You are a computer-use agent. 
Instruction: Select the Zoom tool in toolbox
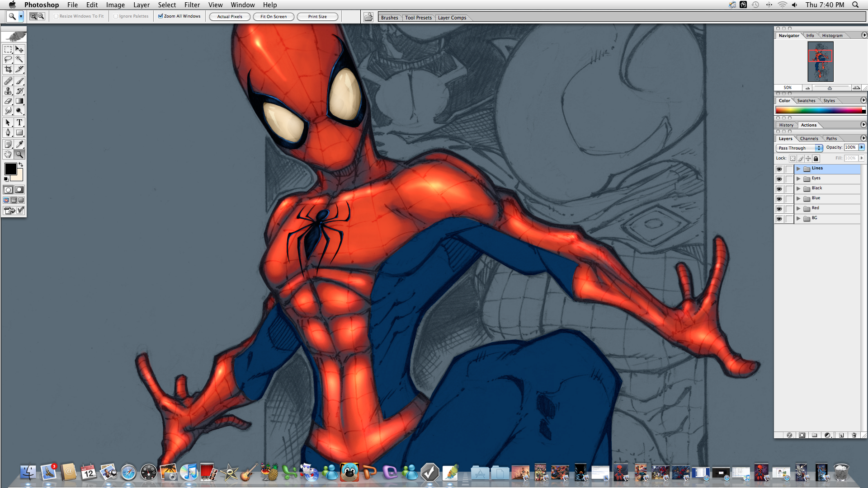pos(19,154)
